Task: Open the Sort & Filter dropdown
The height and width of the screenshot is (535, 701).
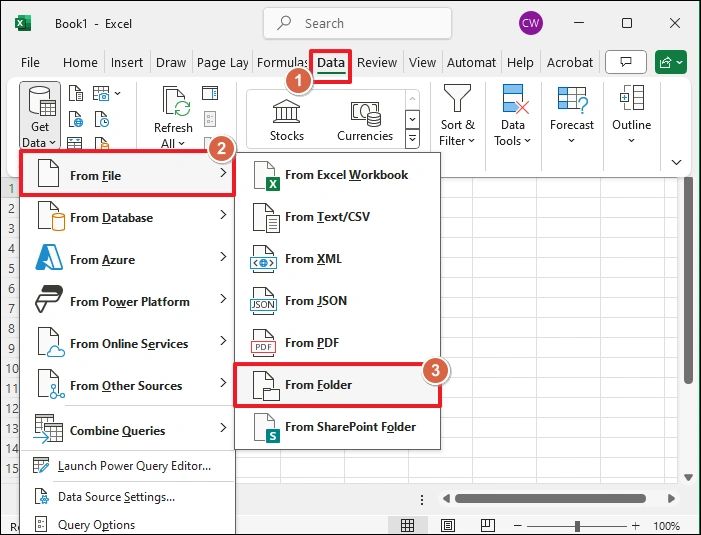Action: coord(457,115)
